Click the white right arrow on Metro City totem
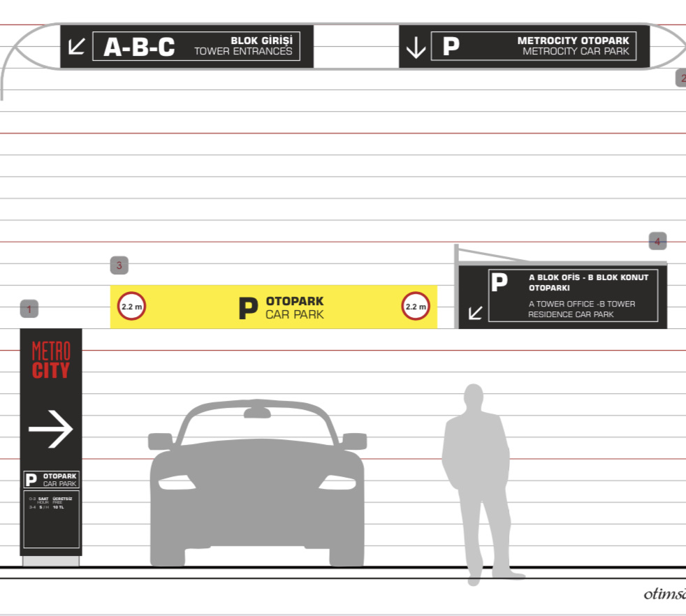 coord(51,429)
